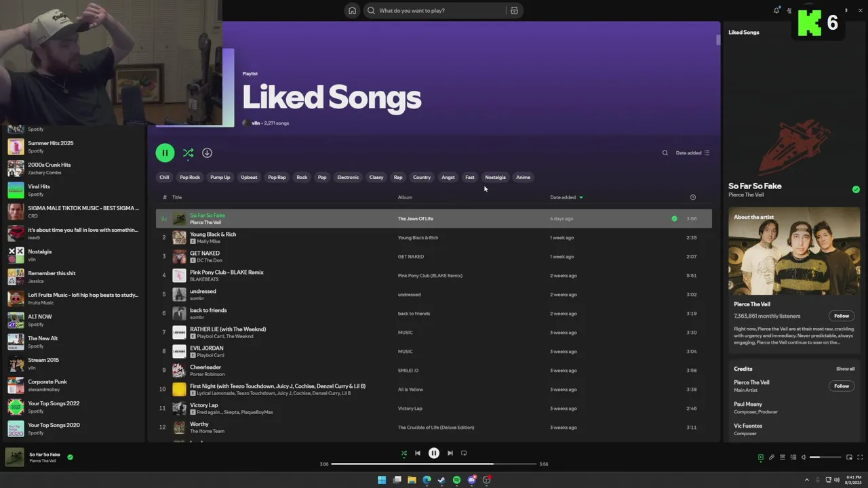Filter by Pump Up chip
Image resolution: width=868 pixels, height=488 pixels.
tap(220, 178)
